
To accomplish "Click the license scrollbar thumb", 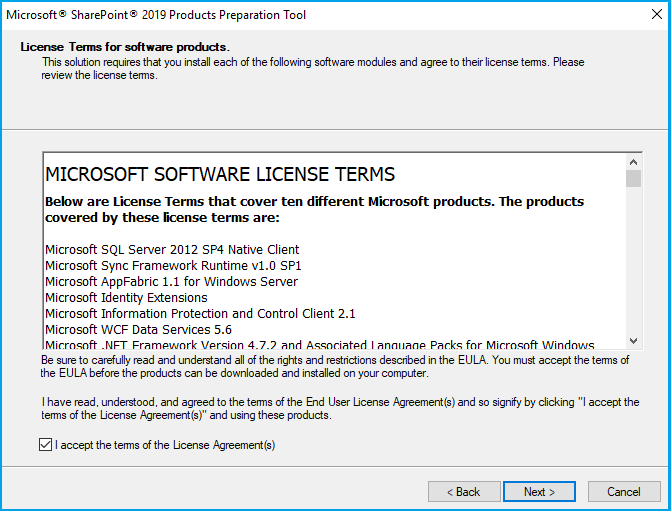I will pyautogui.click(x=633, y=179).
